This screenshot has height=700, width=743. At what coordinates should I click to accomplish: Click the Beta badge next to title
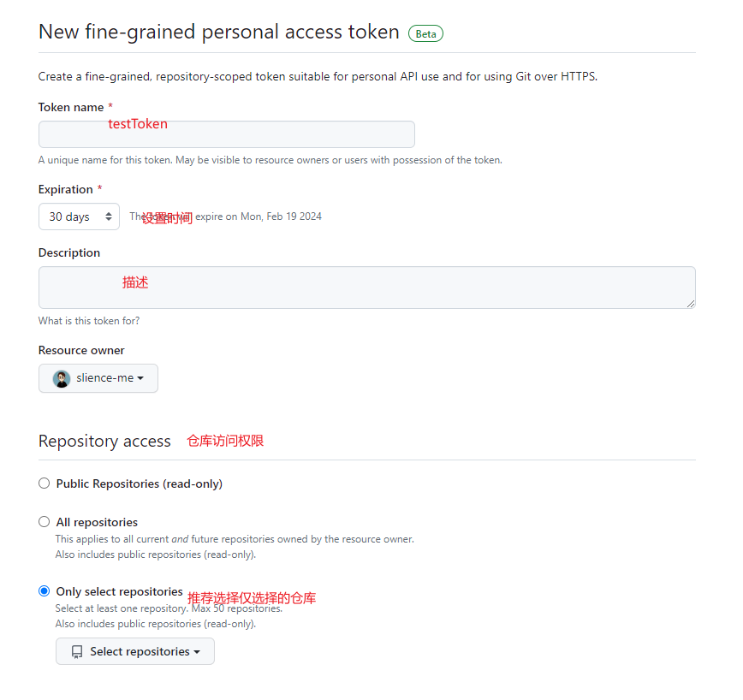(x=425, y=33)
